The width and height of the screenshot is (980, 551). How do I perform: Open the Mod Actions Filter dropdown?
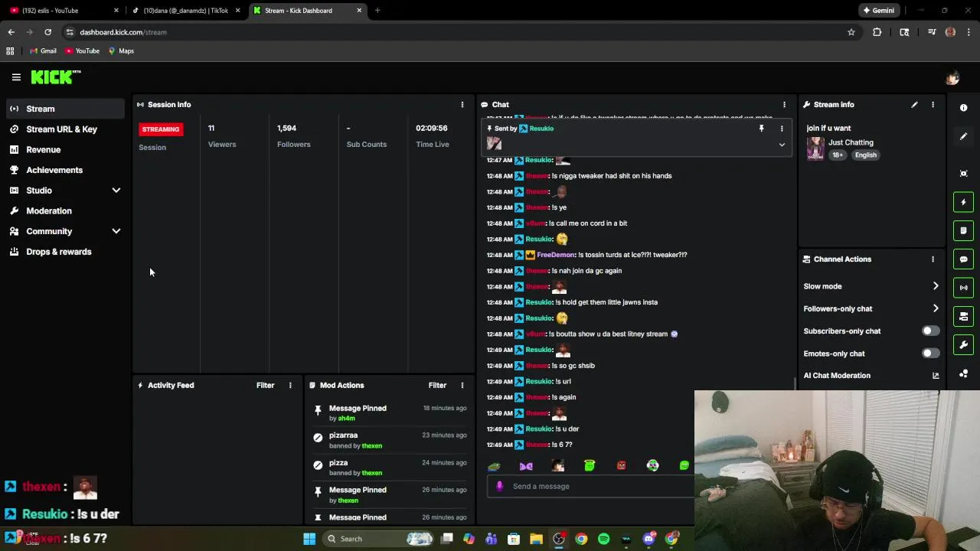tap(437, 386)
